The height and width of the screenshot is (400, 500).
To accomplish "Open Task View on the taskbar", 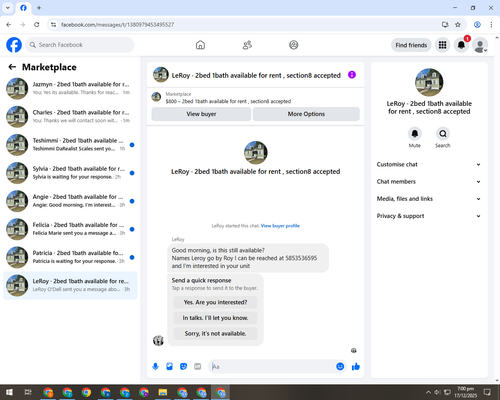I will pos(28,392).
